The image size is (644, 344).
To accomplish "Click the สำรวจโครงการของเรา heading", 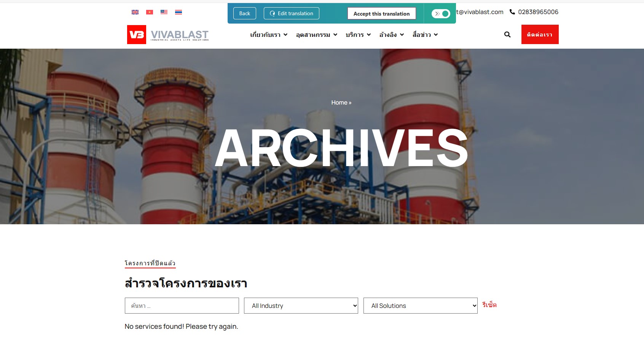I will tap(186, 283).
